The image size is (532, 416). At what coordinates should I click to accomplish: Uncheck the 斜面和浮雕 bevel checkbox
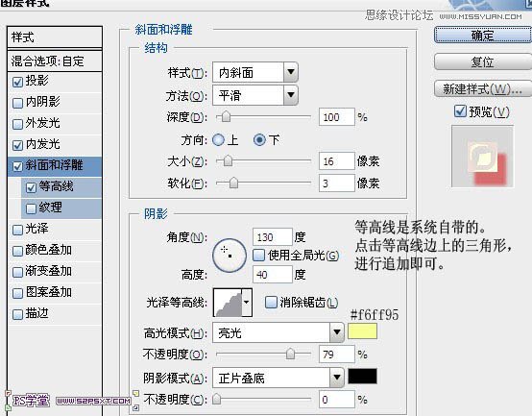(17, 166)
